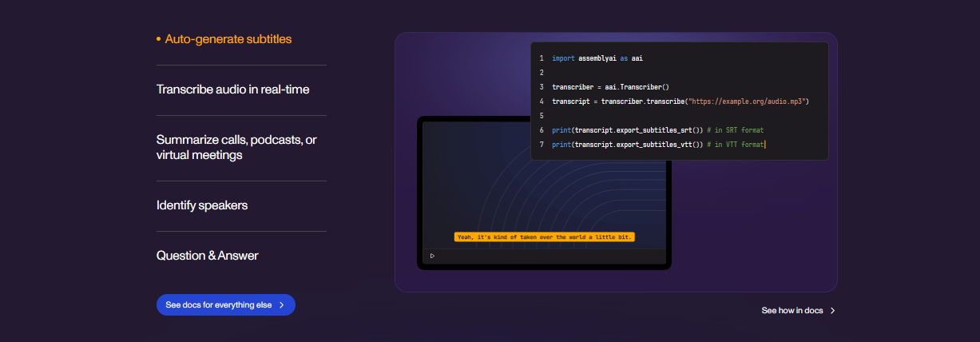
Task: Click the aai.Transcriber() code line
Action: click(609, 87)
